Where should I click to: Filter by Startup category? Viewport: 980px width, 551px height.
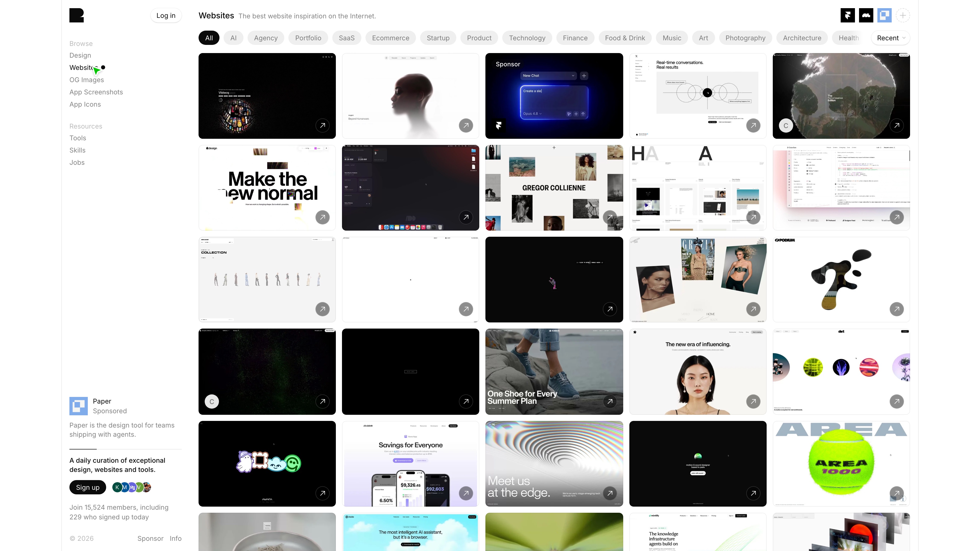pyautogui.click(x=438, y=38)
